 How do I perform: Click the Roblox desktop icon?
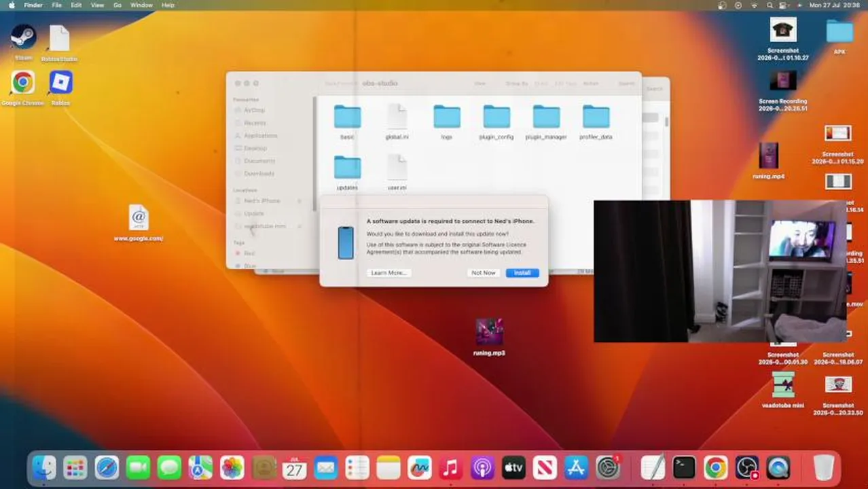(x=60, y=82)
